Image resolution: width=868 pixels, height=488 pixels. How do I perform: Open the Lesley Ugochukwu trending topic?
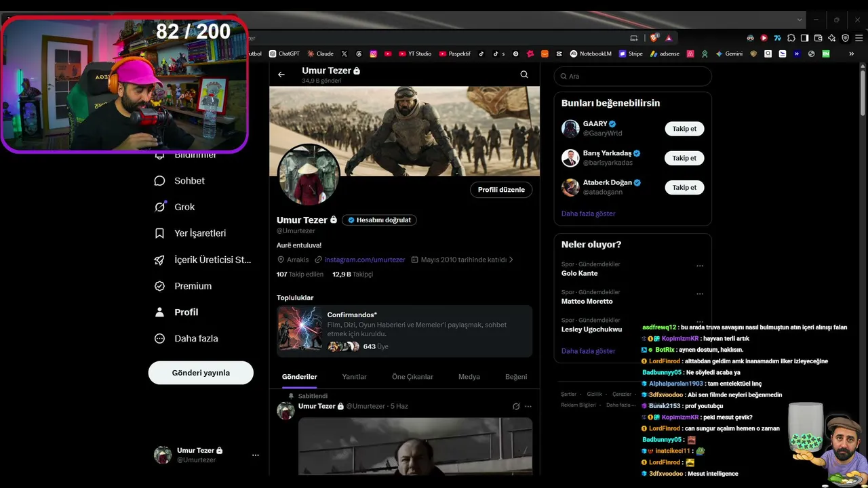click(x=591, y=329)
